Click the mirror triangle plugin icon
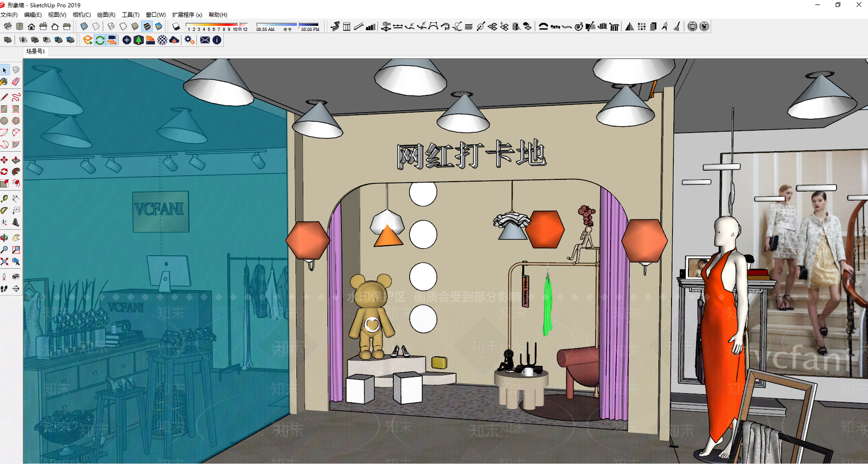This screenshot has height=464, width=868. (629, 26)
